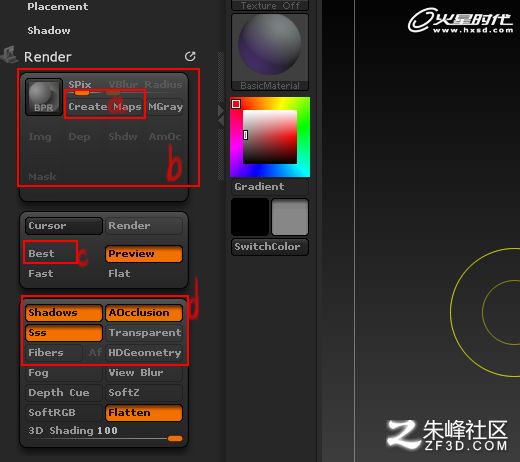
Task: Enable the Transparent render option
Action: pos(144,333)
